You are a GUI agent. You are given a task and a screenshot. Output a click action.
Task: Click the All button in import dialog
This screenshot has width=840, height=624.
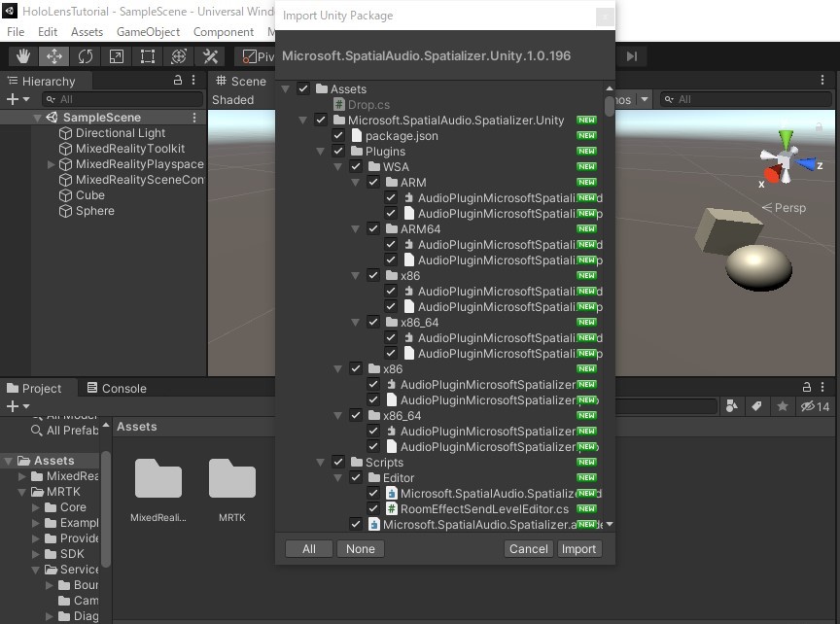click(309, 548)
